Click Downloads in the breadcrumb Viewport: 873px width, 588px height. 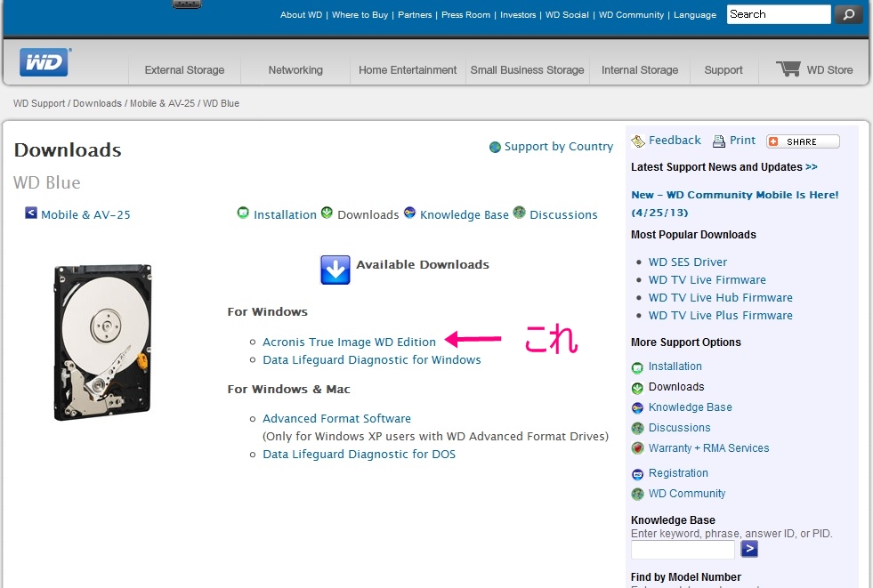(x=97, y=103)
